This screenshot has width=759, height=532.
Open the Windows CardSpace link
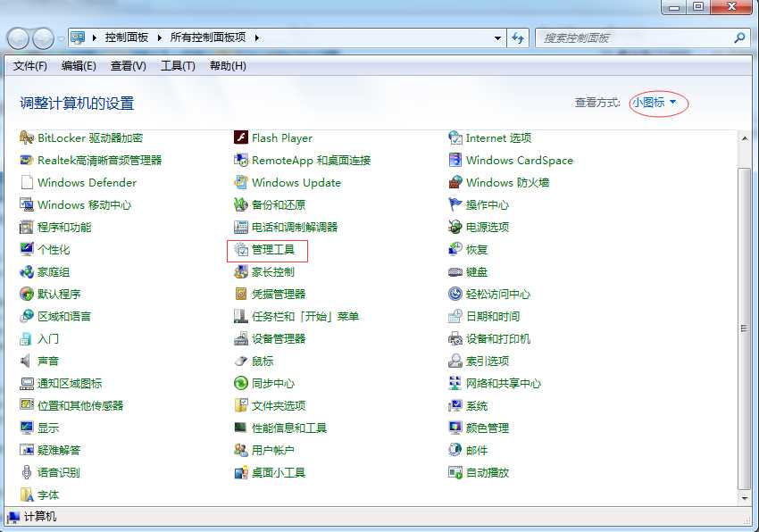(520, 161)
